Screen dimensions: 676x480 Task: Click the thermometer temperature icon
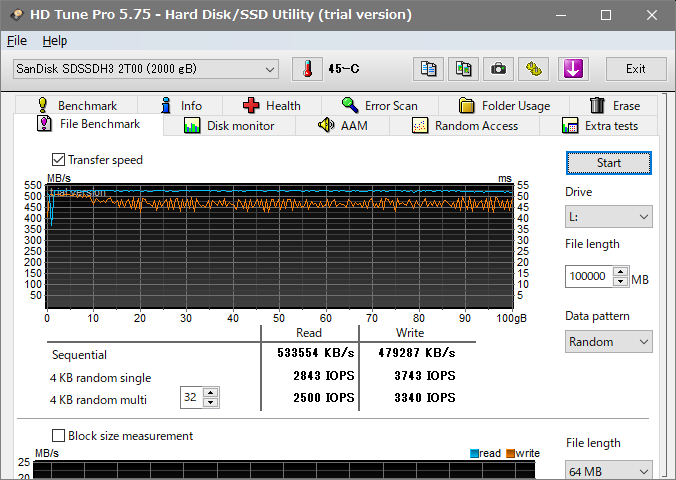click(x=307, y=69)
